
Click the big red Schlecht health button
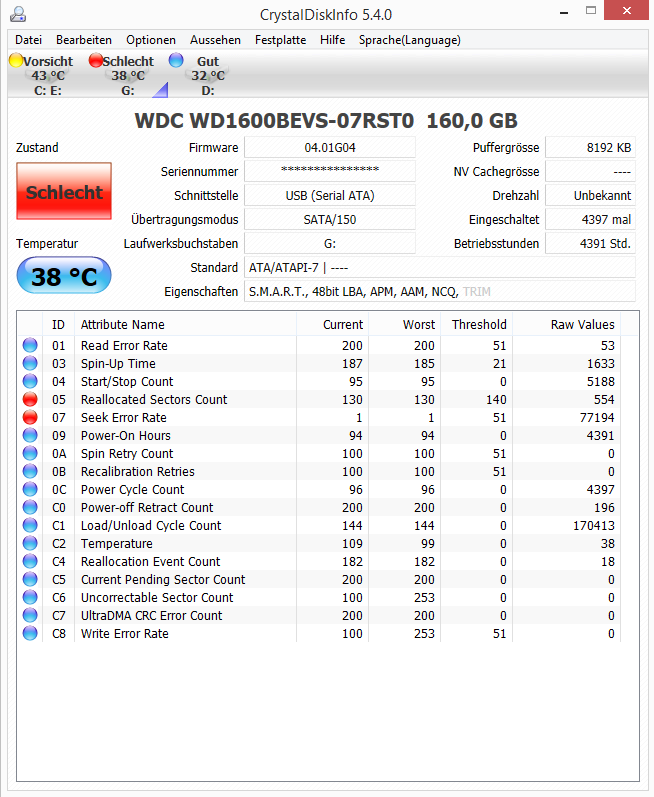[x=64, y=191]
